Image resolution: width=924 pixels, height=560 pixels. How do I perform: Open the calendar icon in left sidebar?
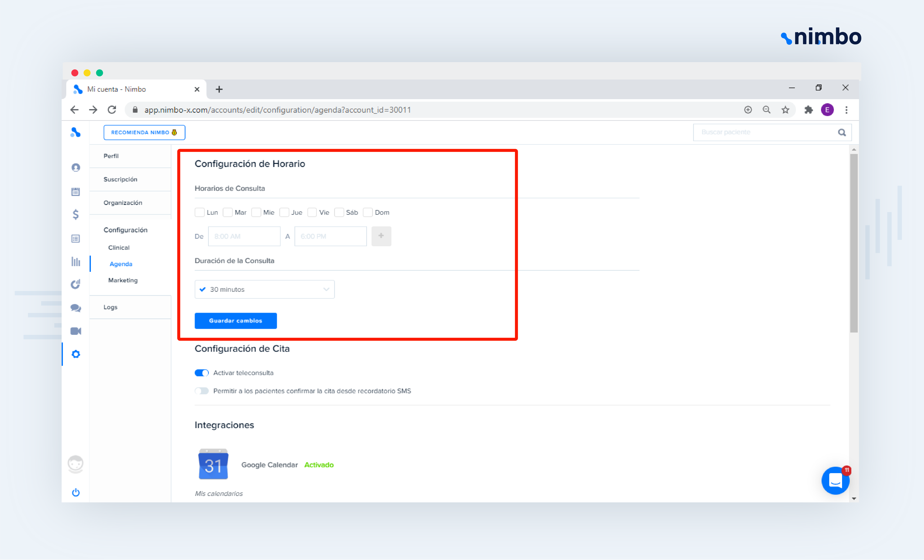(75, 192)
